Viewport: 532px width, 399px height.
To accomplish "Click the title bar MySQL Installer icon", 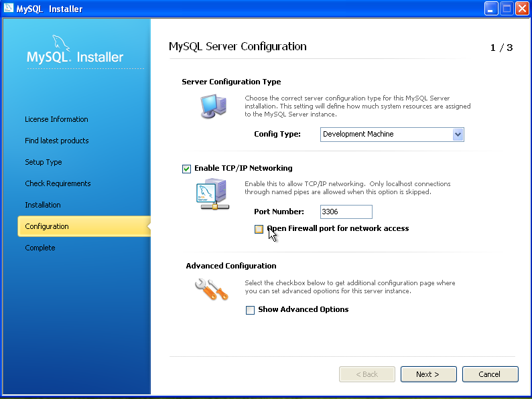I will click(x=9, y=9).
